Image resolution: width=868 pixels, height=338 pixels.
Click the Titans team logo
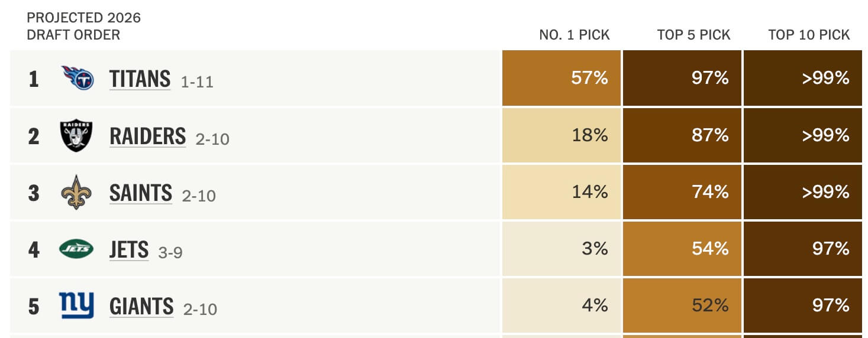click(78, 78)
